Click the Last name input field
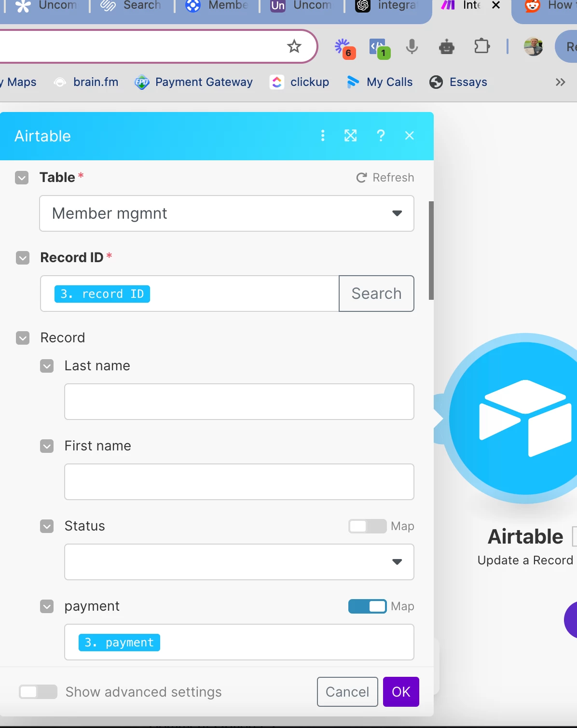 (239, 402)
